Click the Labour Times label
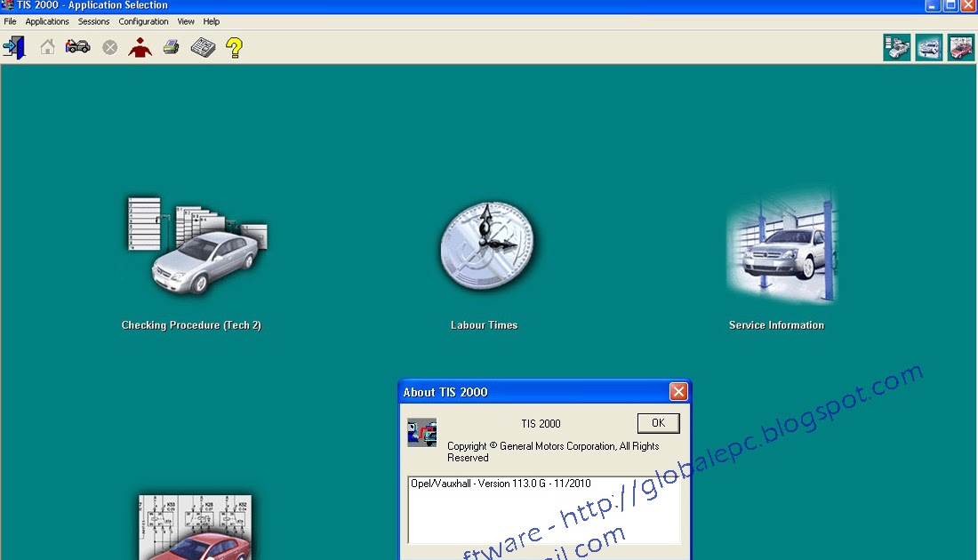The height and width of the screenshot is (560, 978). (484, 325)
